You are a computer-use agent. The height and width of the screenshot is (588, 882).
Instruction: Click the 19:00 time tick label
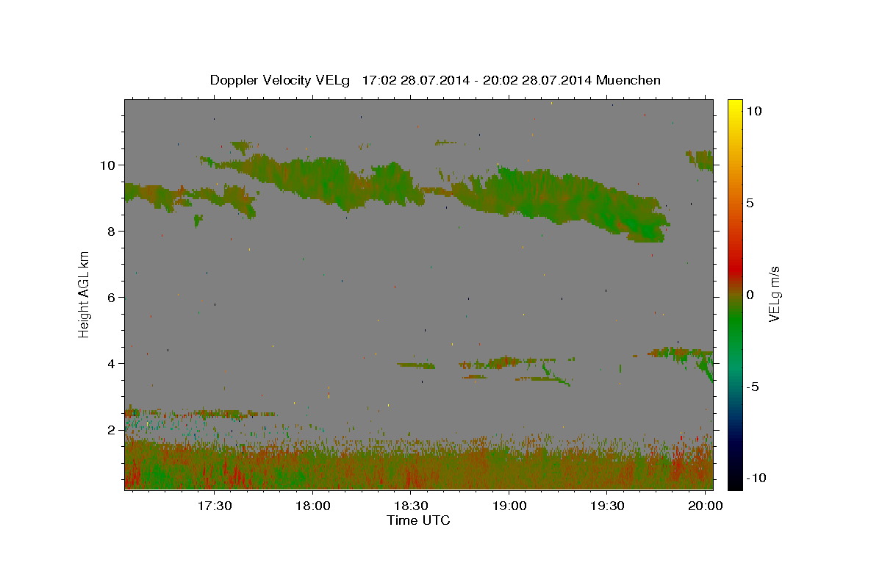click(x=509, y=506)
